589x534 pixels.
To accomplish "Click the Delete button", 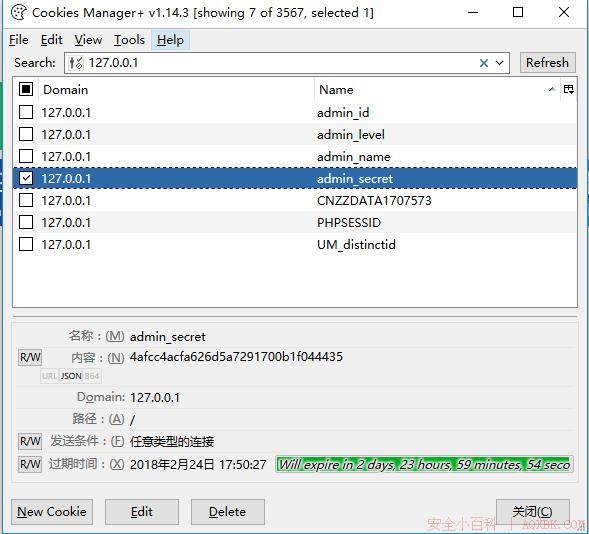I will tap(228, 512).
